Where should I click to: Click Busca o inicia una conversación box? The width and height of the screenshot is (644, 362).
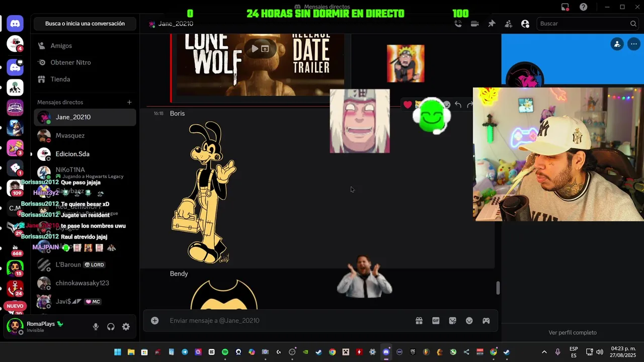(85, 24)
